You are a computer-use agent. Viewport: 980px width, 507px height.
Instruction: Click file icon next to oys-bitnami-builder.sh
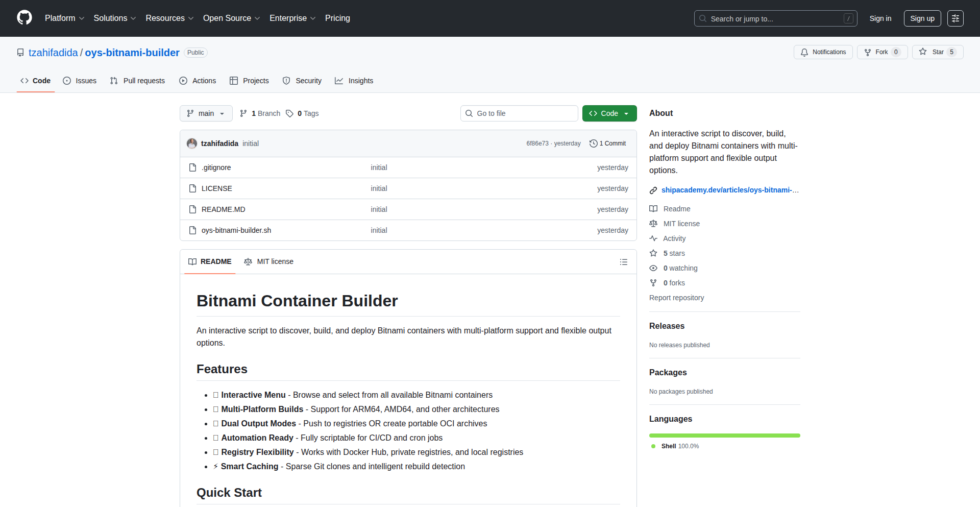click(192, 230)
